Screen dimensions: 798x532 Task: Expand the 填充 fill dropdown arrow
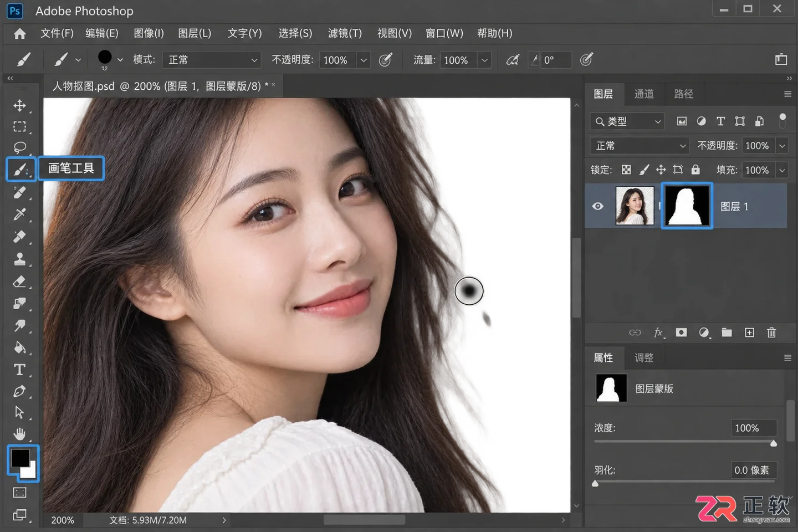click(782, 170)
